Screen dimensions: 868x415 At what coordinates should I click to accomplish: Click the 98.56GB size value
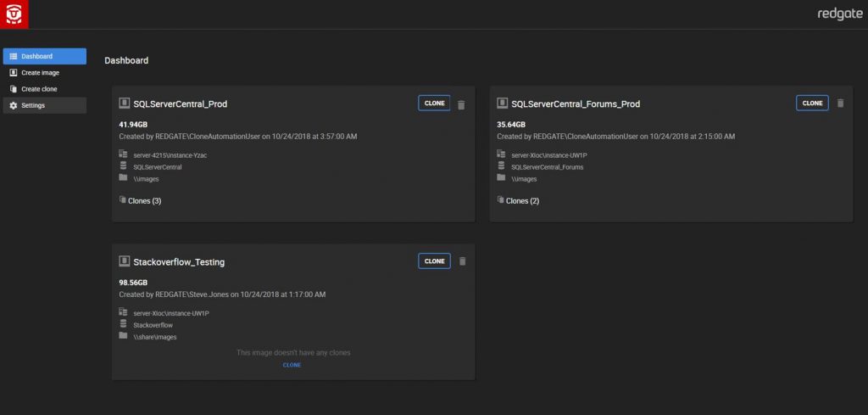click(133, 283)
